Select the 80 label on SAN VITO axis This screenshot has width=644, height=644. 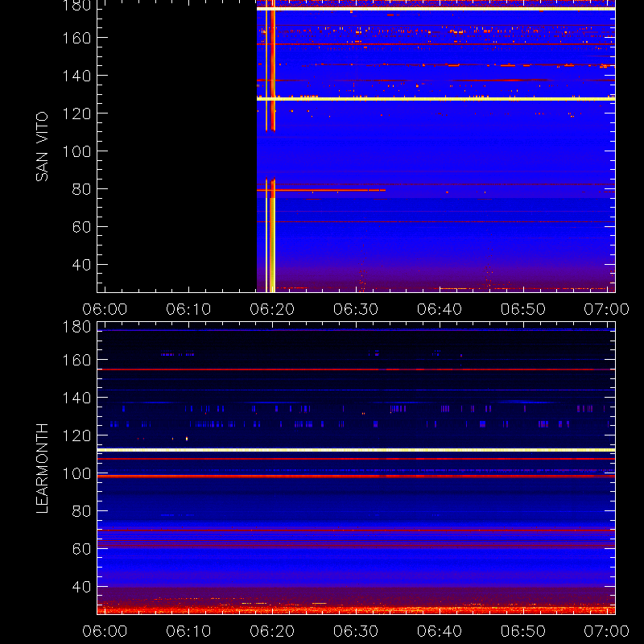[81, 189]
